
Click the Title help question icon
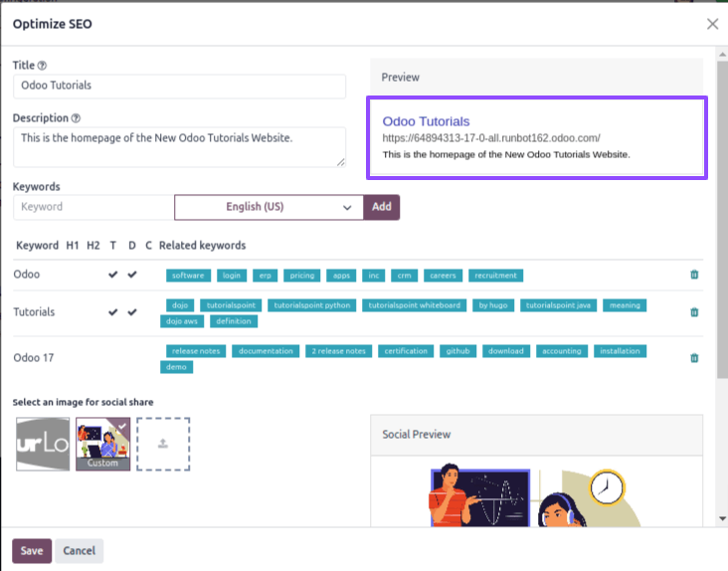coord(42,66)
